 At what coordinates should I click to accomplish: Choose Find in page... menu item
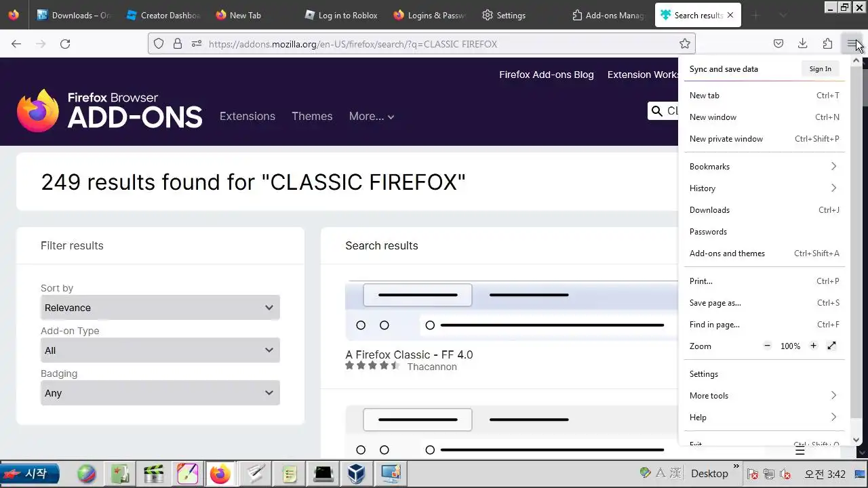pos(764,324)
